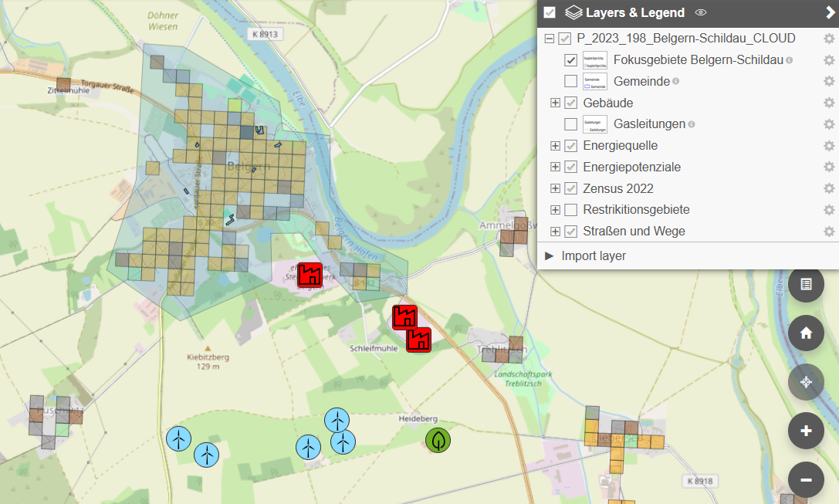Viewport: 839px width, 504px height.
Task: Click the stacked layers icon in the header
Action: (573, 12)
